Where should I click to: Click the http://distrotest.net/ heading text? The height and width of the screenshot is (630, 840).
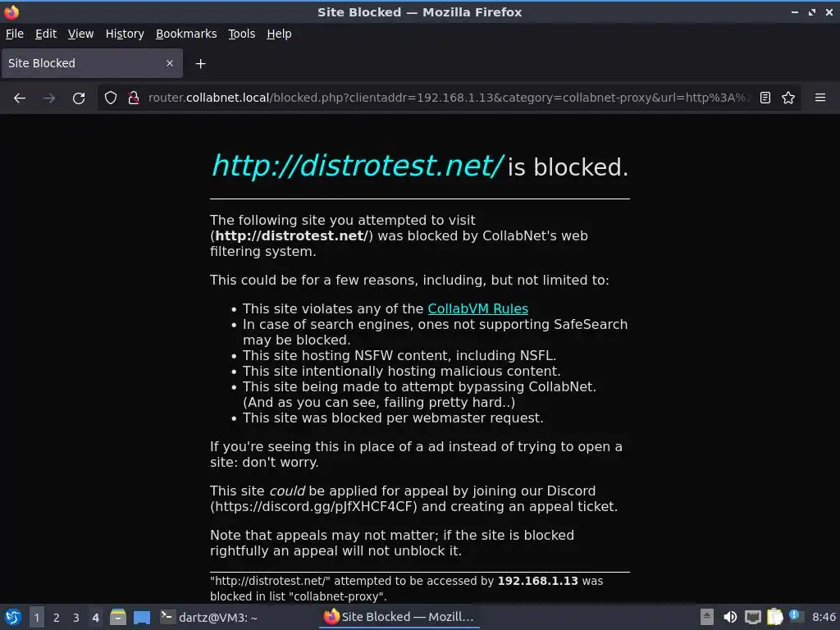tap(357, 165)
